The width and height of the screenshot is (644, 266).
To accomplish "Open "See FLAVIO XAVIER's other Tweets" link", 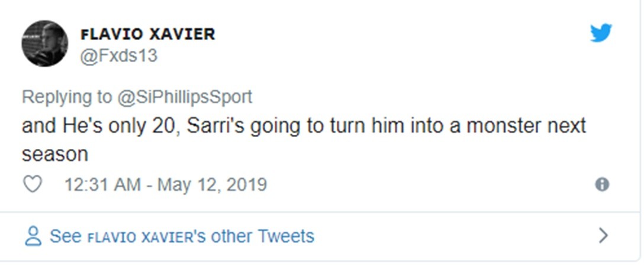I will coord(182,236).
